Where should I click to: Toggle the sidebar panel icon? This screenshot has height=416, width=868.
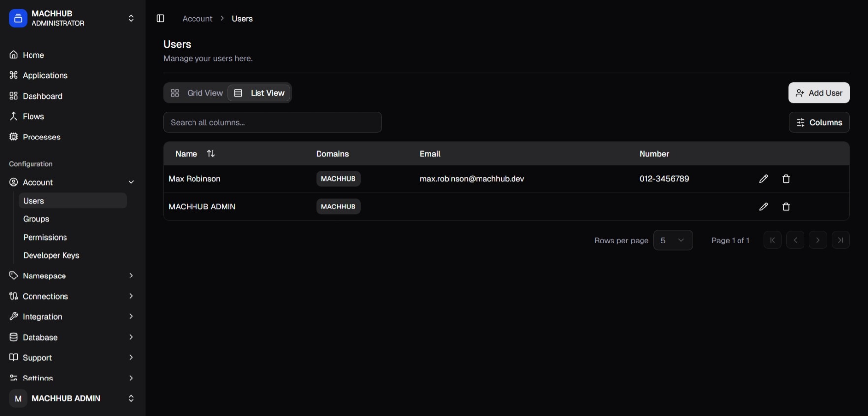click(x=161, y=18)
